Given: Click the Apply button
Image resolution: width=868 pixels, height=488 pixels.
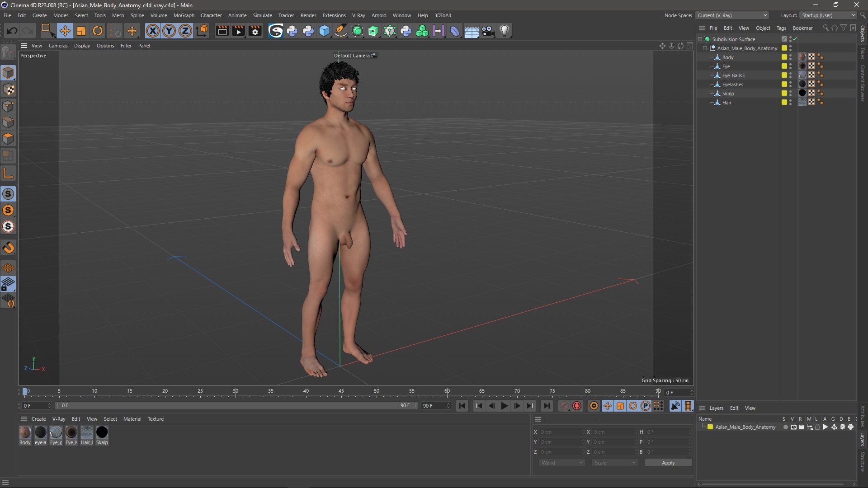Looking at the screenshot, I should [x=668, y=463].
